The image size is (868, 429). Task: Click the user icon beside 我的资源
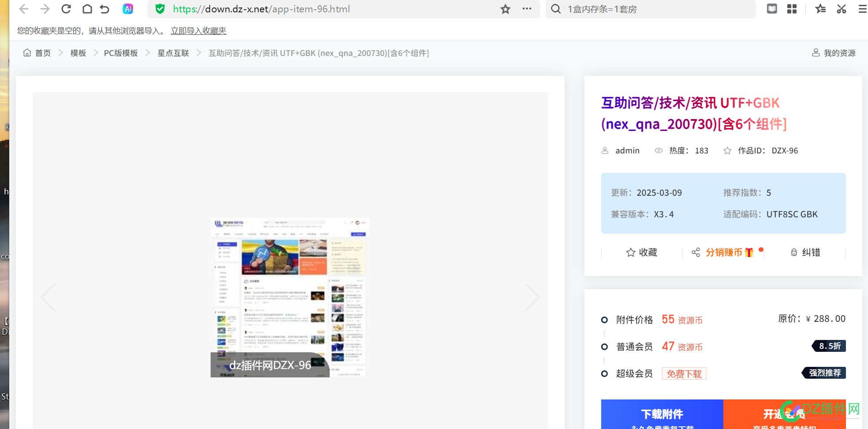[816, 53]
